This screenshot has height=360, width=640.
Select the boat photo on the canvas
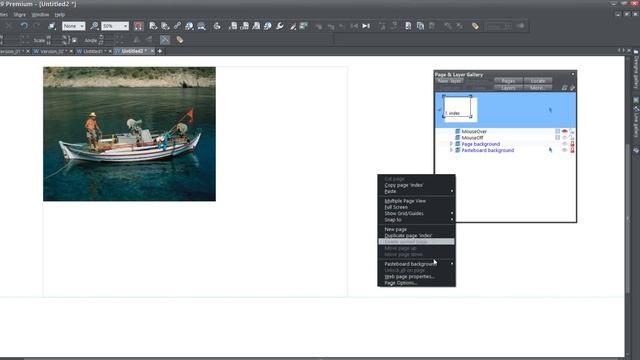(x=129, y=134)
